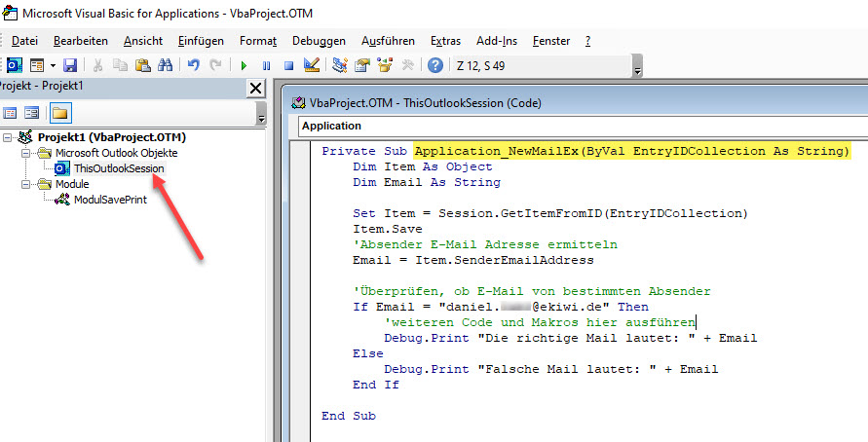Open the Properties Window icon
Image resolution: width=868 pixels, height=442 pixels.
tap(362, 65)
